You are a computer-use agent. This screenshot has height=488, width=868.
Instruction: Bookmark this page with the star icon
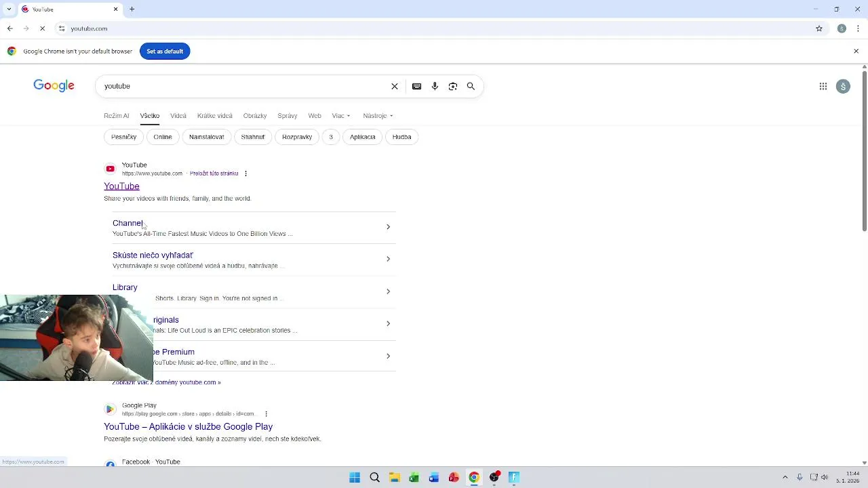click(x=819, y=28)
